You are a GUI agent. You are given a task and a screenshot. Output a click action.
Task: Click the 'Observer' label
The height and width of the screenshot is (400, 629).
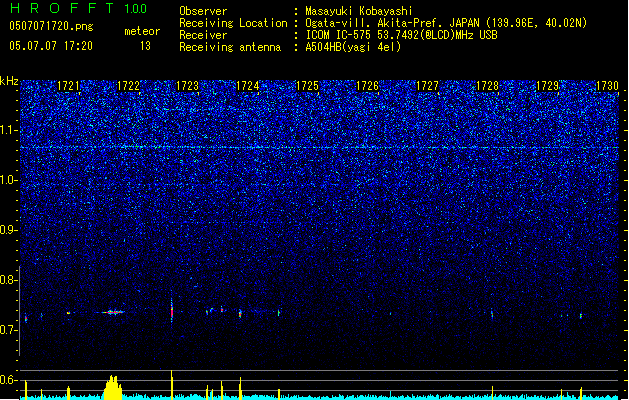203,11
